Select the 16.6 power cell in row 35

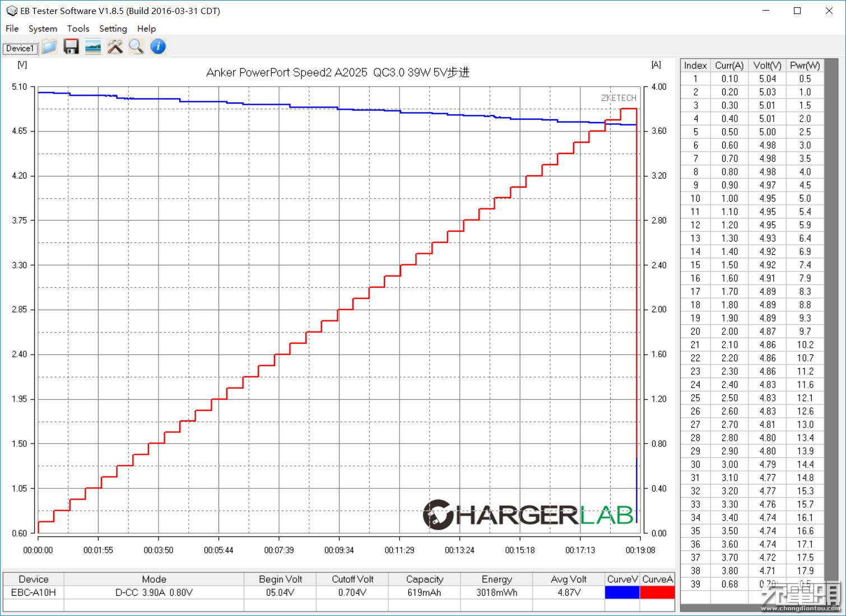(805, 531)
